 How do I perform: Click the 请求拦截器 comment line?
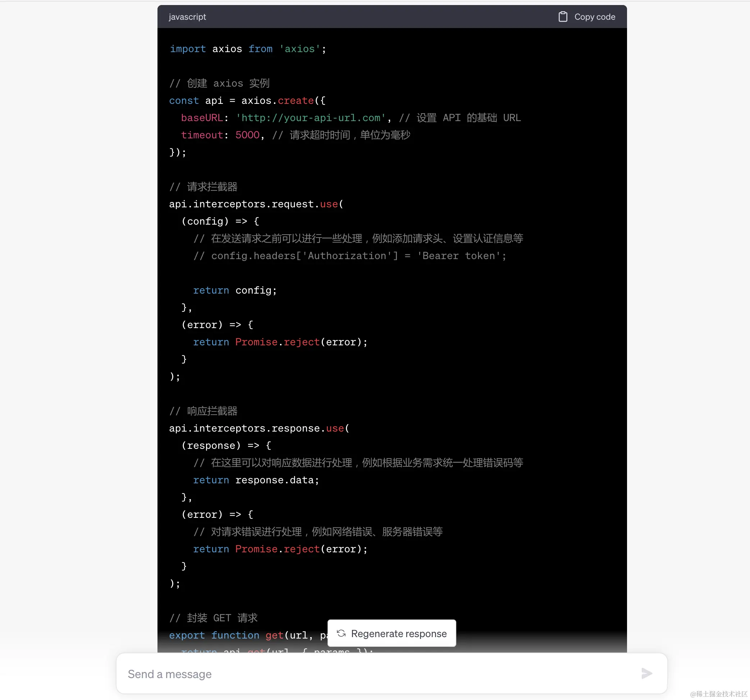pos(204,187)
